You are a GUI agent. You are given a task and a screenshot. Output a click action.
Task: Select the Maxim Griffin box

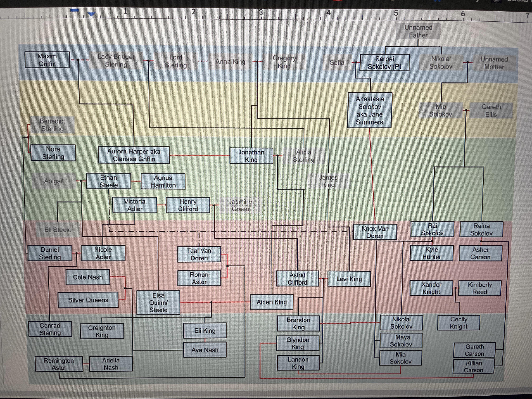47,60
